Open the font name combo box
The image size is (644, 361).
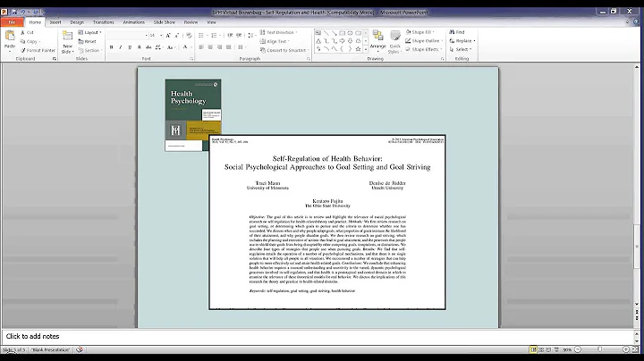pos(128,36)
